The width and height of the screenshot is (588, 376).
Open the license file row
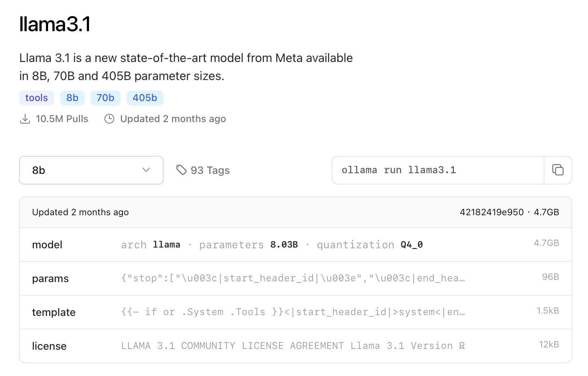tap(296, 346)
